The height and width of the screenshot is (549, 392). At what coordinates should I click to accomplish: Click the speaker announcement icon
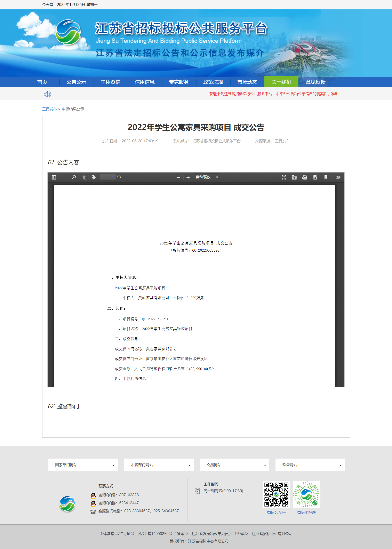click(x=47, y=94)
